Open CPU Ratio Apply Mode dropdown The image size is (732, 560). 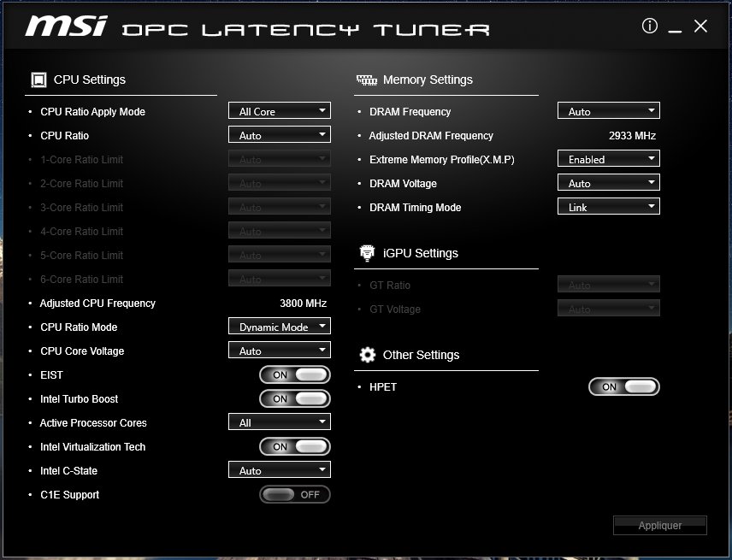click(x=279, y=111)
